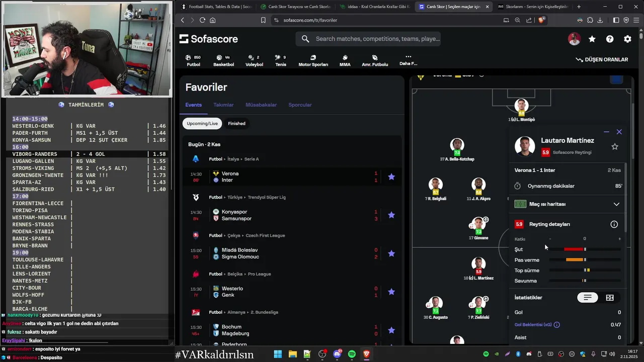Open a new browser tab
Viewport: 644px width, 362px height.
point(579,7)
